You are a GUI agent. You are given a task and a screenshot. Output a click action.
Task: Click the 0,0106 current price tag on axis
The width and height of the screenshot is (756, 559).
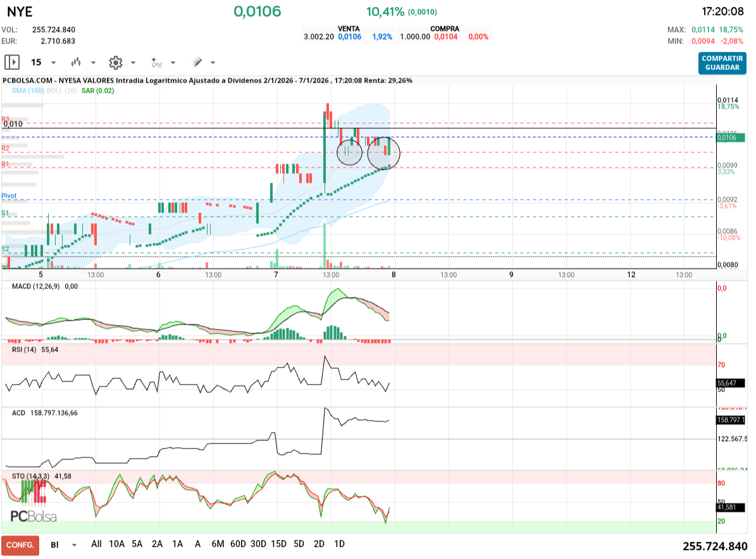(731, 137)
